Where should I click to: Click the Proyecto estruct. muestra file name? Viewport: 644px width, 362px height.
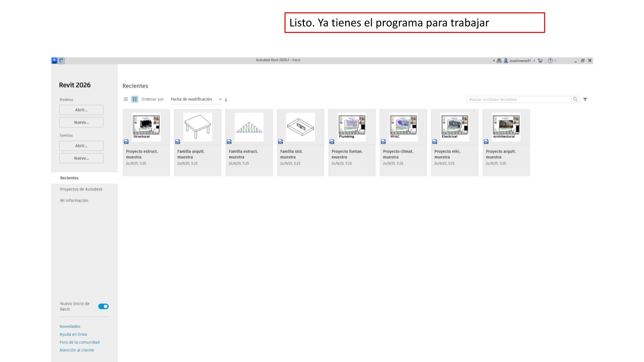[x=142, y=154]
